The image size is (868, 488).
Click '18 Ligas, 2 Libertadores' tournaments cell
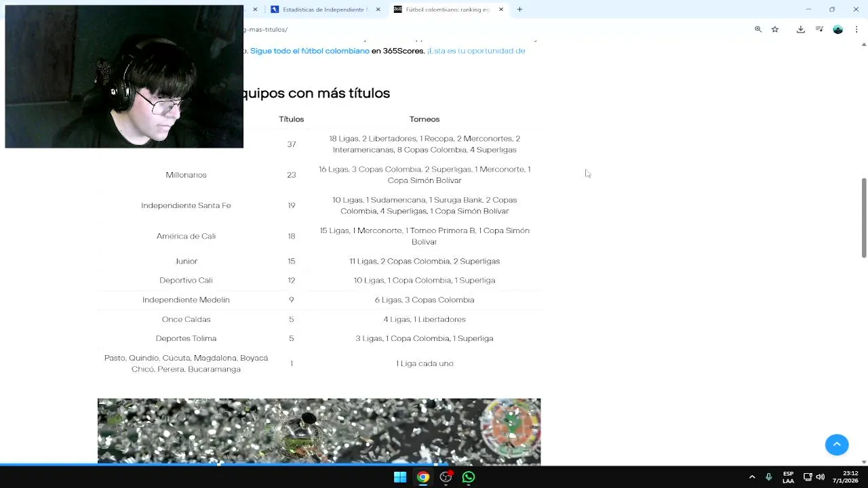coord(425,144)
